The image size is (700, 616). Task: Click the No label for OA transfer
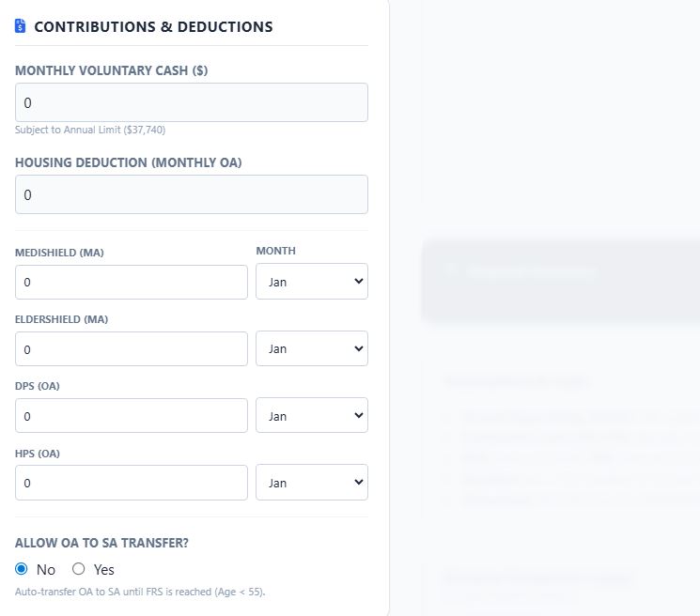click(46, 569)
